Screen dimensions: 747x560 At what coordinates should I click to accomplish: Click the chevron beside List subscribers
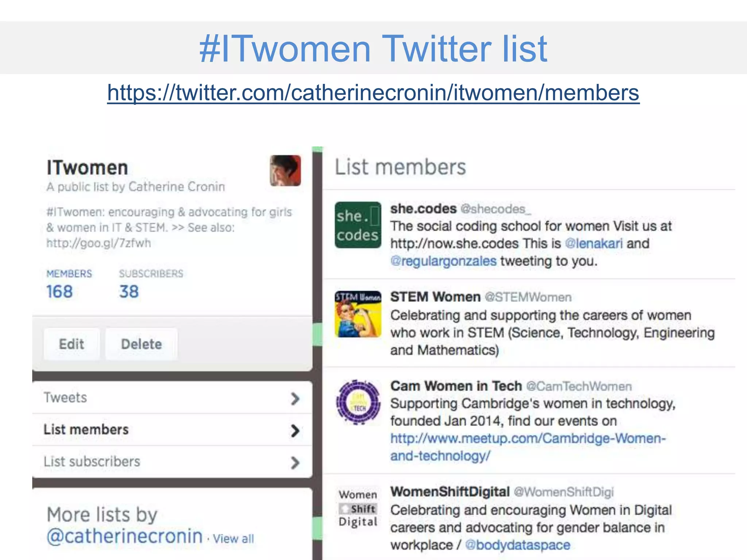point(295,463)
